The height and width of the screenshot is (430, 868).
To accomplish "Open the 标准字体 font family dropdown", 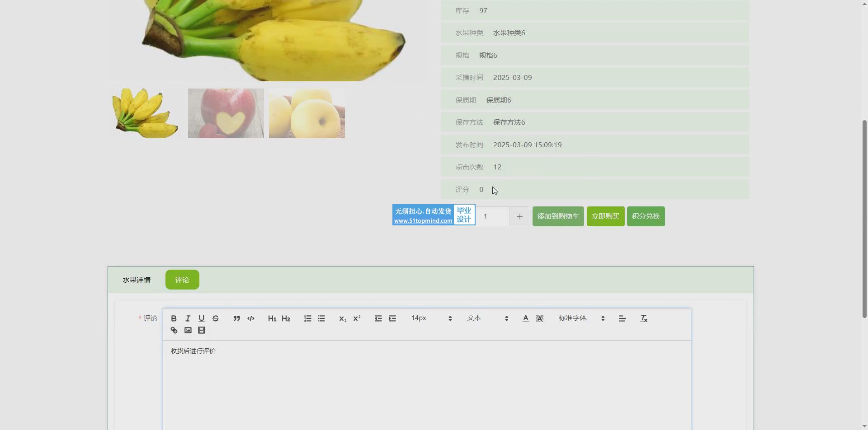I will (581, 318).
